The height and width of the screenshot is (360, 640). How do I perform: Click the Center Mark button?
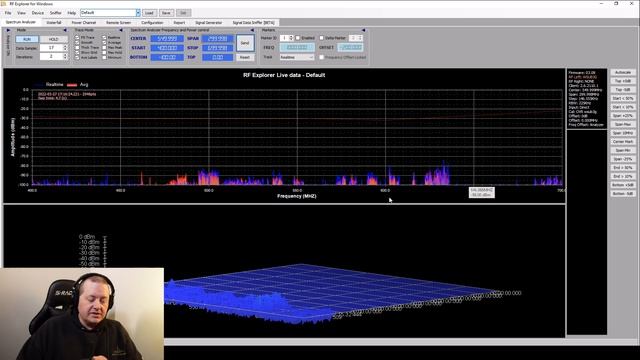point(623,142)
